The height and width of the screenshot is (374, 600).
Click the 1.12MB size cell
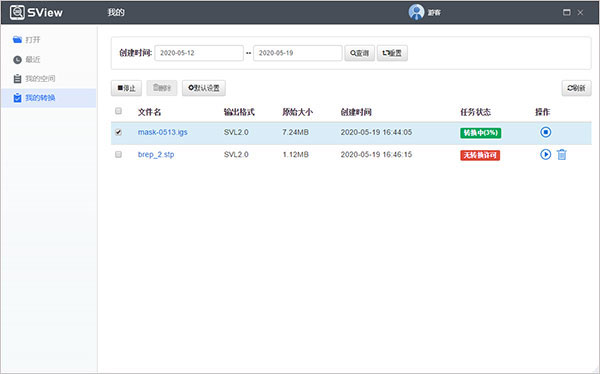click(x=295, y=154)
